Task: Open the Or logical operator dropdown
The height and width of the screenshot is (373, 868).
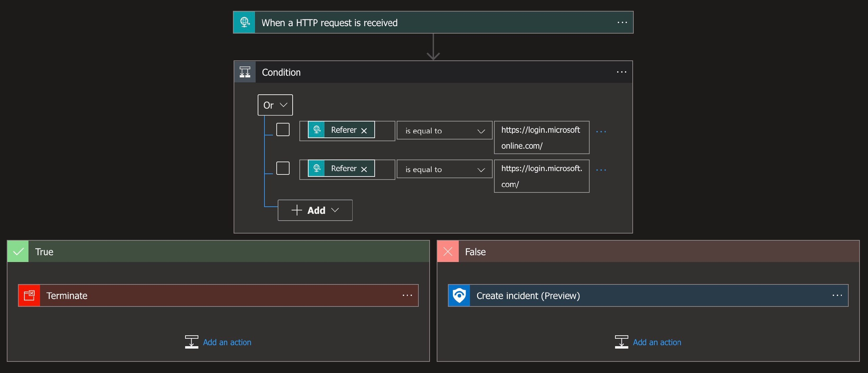Action: pyautogui.click(x=275, y=105)
